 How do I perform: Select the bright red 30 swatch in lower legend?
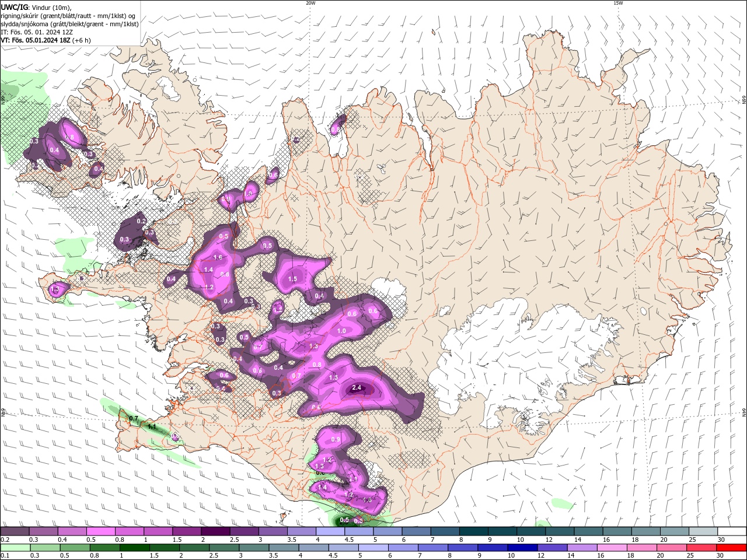(732, 548)
